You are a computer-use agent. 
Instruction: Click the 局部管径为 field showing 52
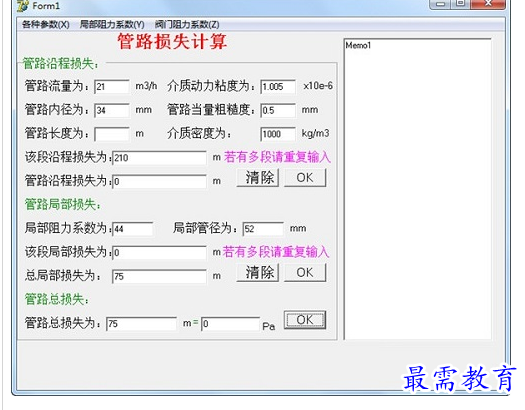pos(263,229)
